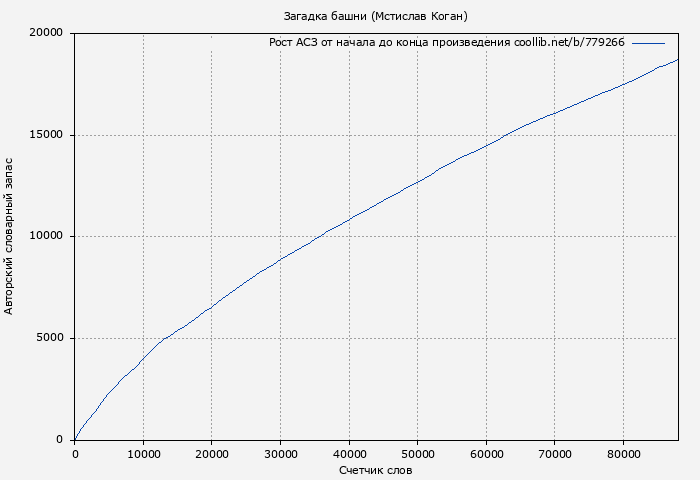The image size is (700, 480).
Task: Click the 15000 tick label on the vertical axis
Action: (x=46, y=135)
